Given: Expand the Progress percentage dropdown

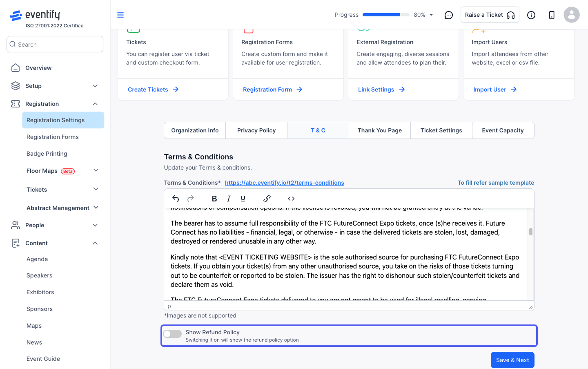Looking at the screenshot, I should pos(431,15).
